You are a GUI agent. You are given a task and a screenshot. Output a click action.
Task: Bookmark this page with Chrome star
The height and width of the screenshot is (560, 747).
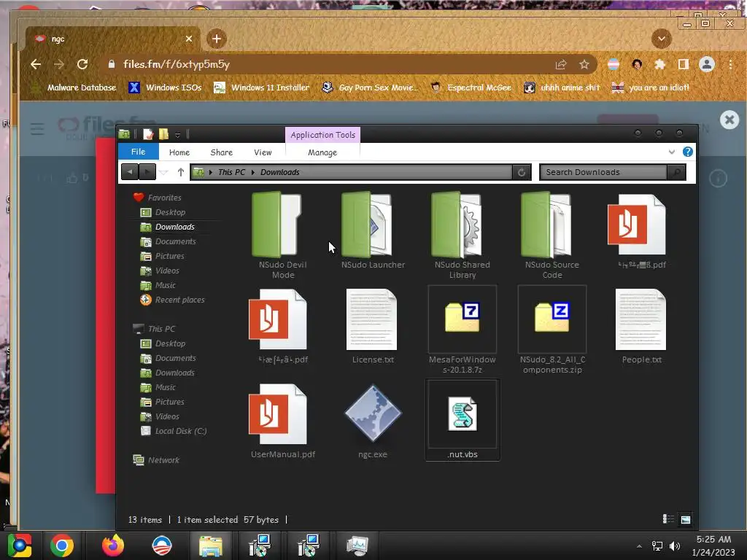pyautogui.click(x=584, y=64)
